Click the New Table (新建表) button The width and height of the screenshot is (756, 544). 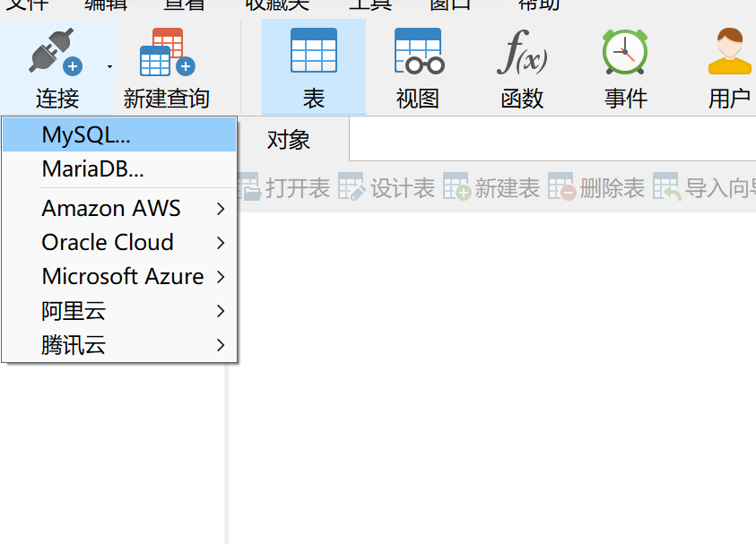(x=491, y=188)
